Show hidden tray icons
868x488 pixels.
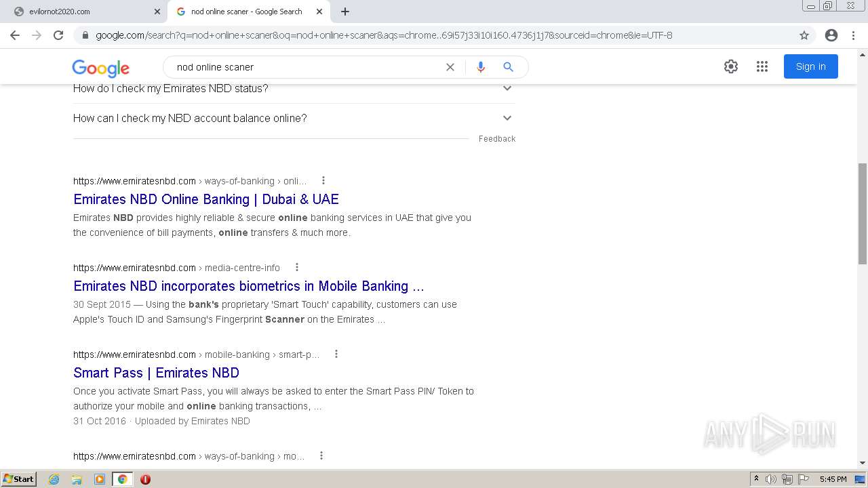pyautogui.click(x=756, y=479)
